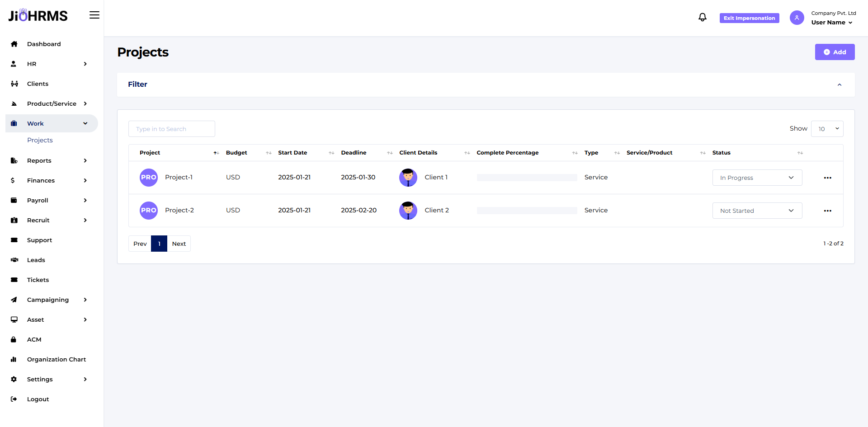
Task: Click the user avatar icon
Action: (797, 18)
